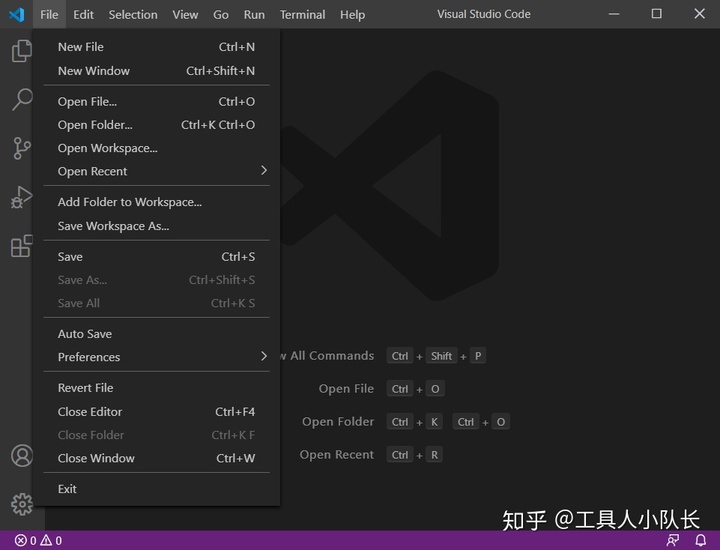
Task: Open the Manage gear icon
Action: tap(21, 505)
